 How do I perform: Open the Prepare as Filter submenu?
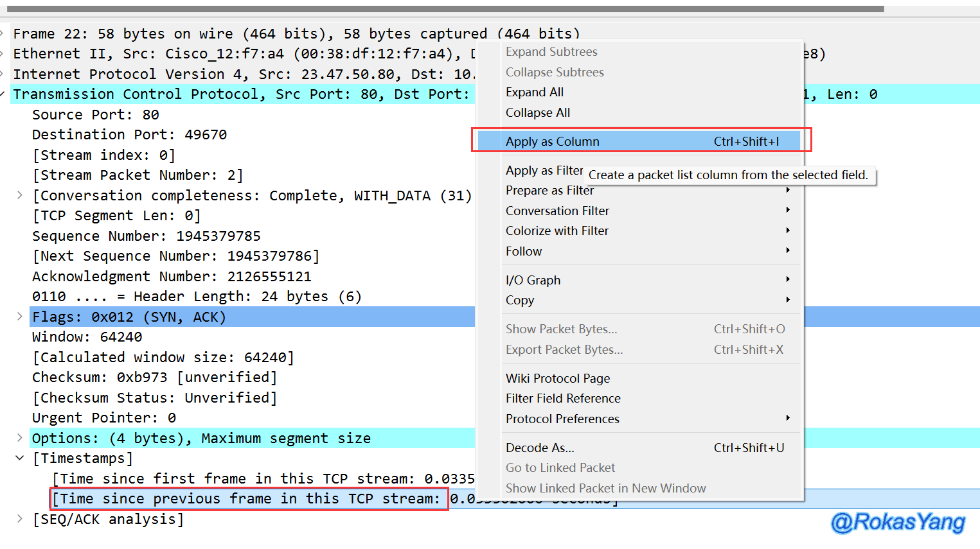coord(549,191)
